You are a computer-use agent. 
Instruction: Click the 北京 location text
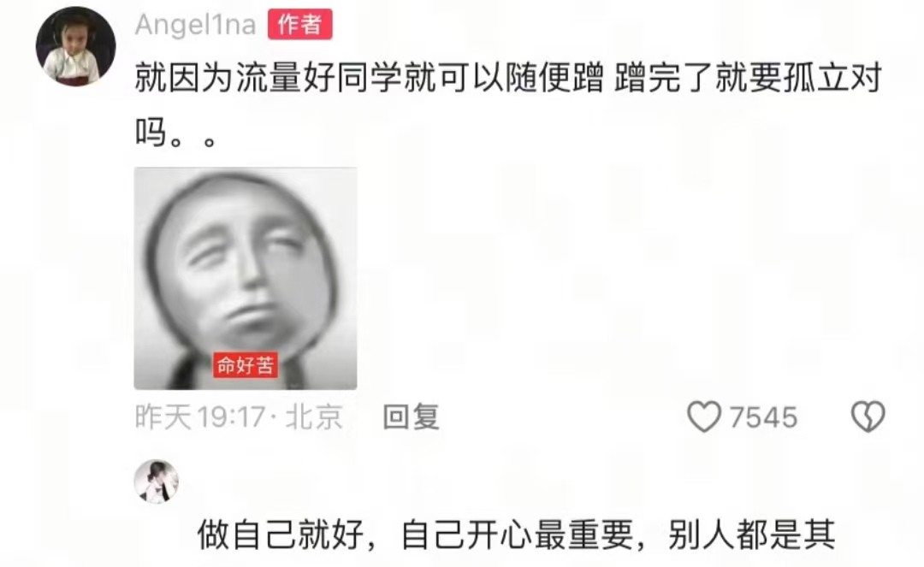click(313, 416)
